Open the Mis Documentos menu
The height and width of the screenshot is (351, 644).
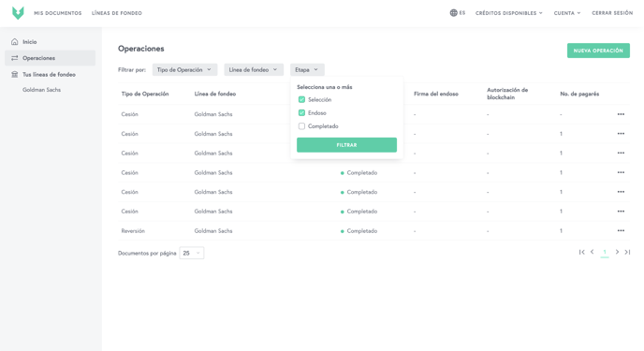point(58,13)
